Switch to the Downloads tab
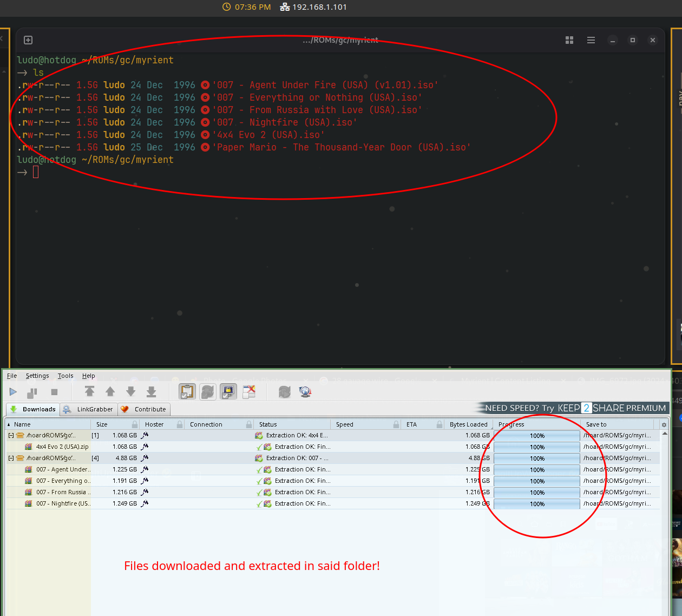 (33, 409)
